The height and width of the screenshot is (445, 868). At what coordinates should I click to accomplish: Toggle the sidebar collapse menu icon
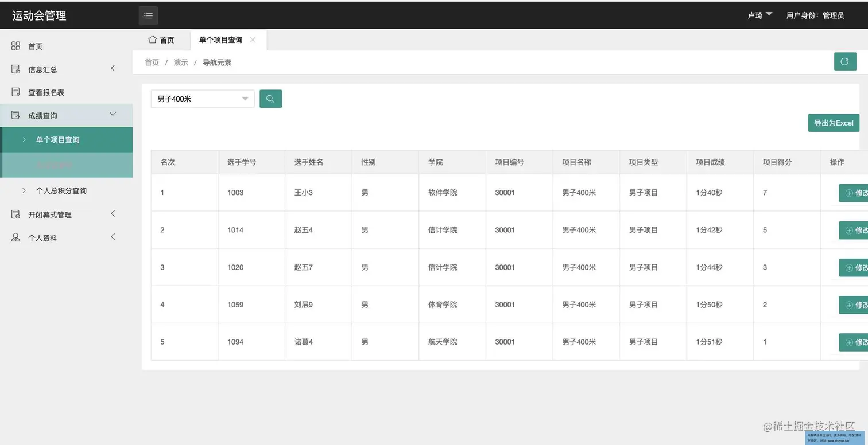pyautogui.click(x=148, y=15)
